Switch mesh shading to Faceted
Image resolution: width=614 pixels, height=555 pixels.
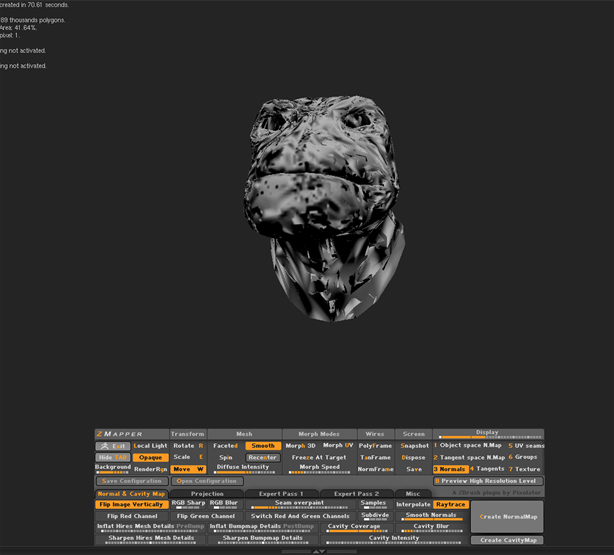point(226,446)
